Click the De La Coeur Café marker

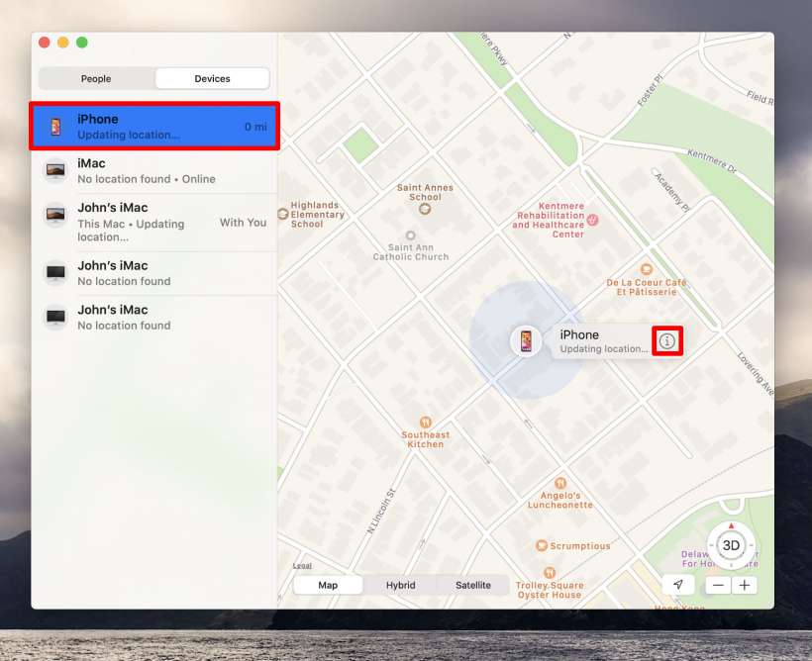click(647, 269)
